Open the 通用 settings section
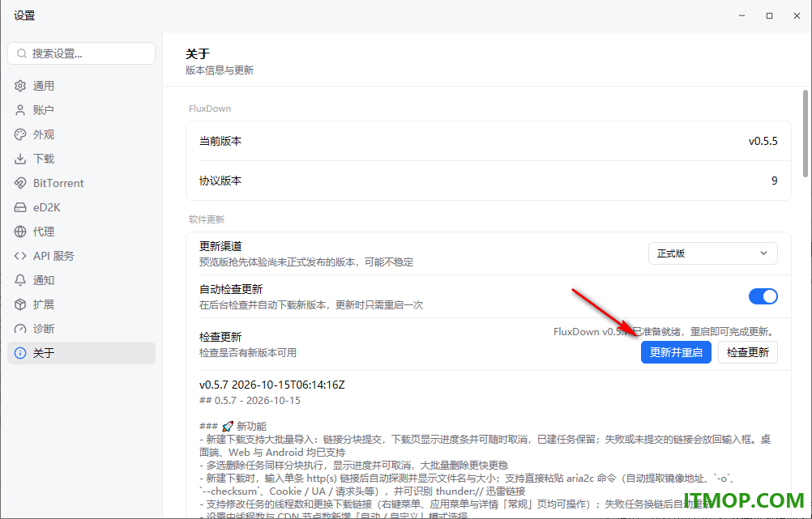812x519 pixels. [81, 86]
